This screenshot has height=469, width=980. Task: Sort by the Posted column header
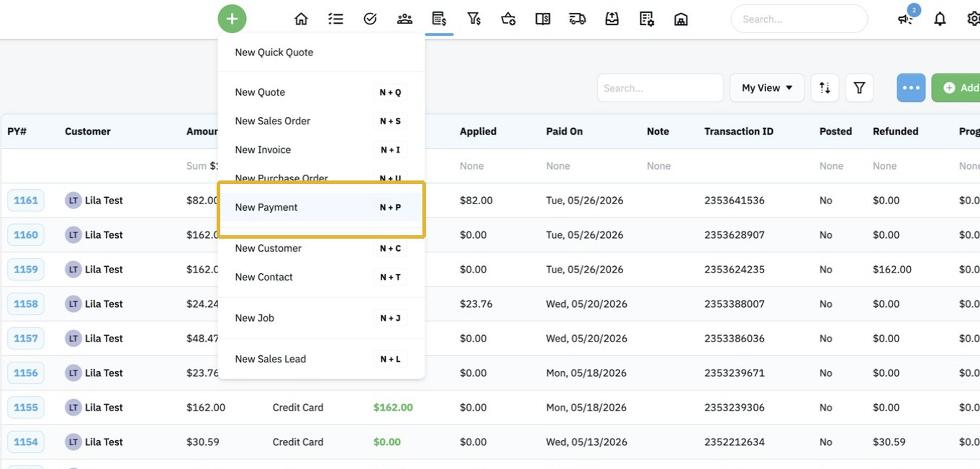(835, 131)
